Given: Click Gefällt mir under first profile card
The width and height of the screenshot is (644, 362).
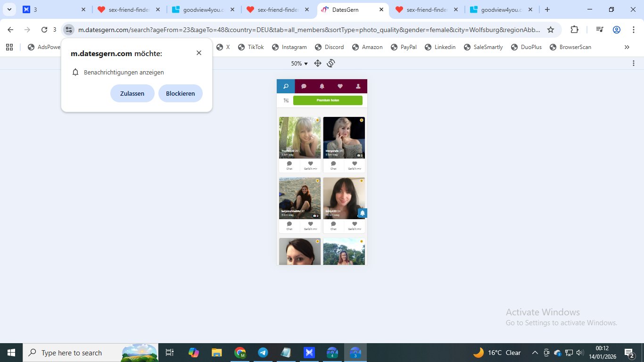Looking at the screenshot, I should coord(310,165).
